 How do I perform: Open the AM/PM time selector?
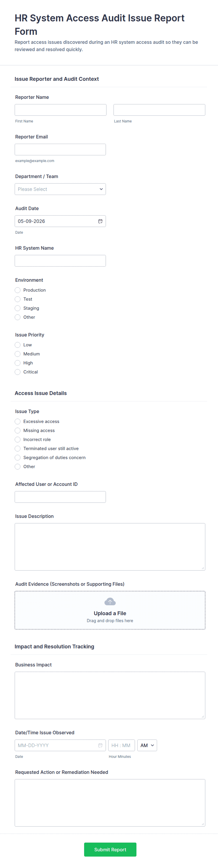point(147,745)
